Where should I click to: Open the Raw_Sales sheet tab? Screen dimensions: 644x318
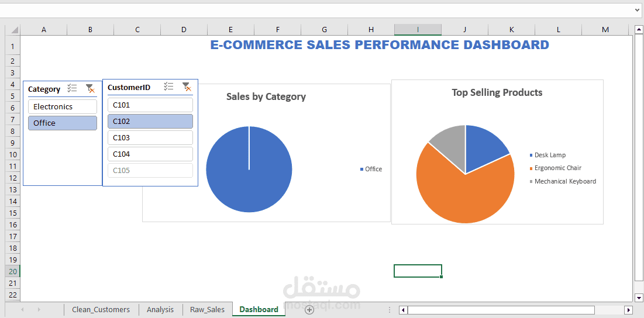(x=208, y=310)
